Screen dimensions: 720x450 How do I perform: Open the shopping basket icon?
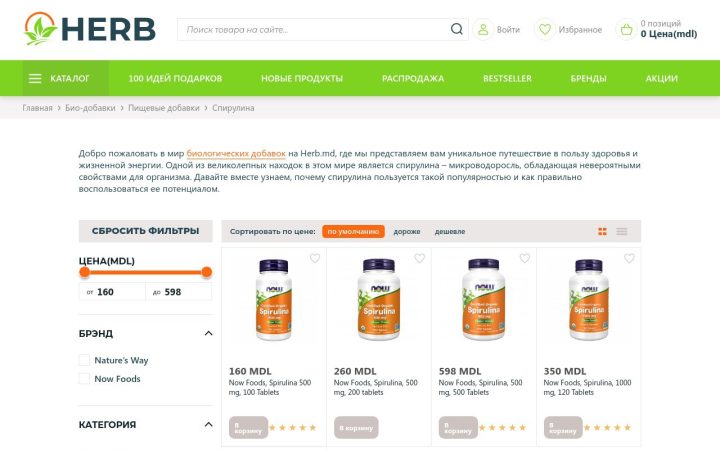[x=626, y=30]
